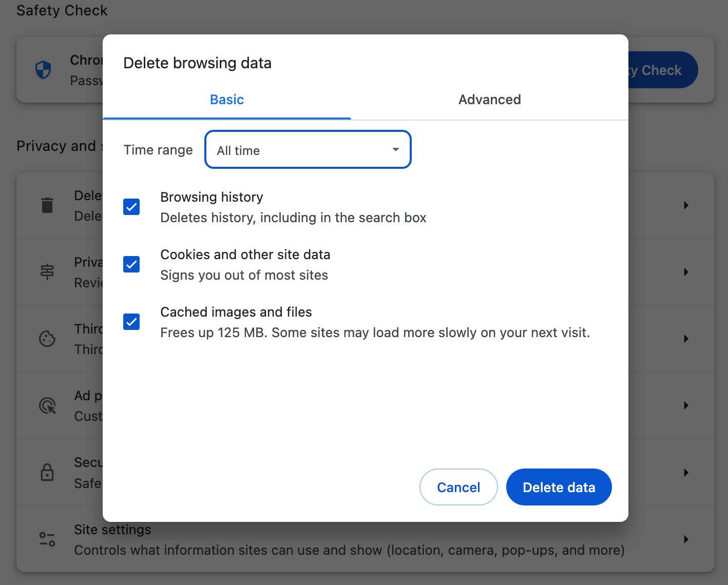The width and height of the screenshot is (728, 585).
Task: Click the All time selected value
Action: (238, 150)
